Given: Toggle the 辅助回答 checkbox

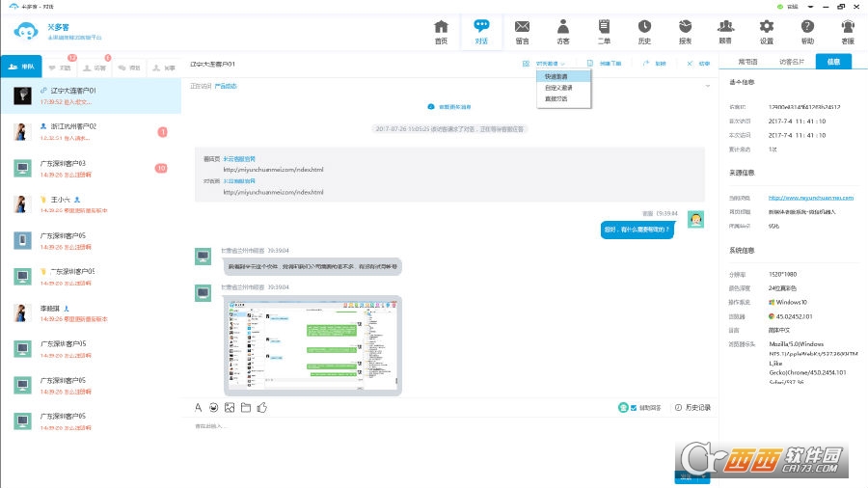Looking at the screenshot, I should coord(634,408).
